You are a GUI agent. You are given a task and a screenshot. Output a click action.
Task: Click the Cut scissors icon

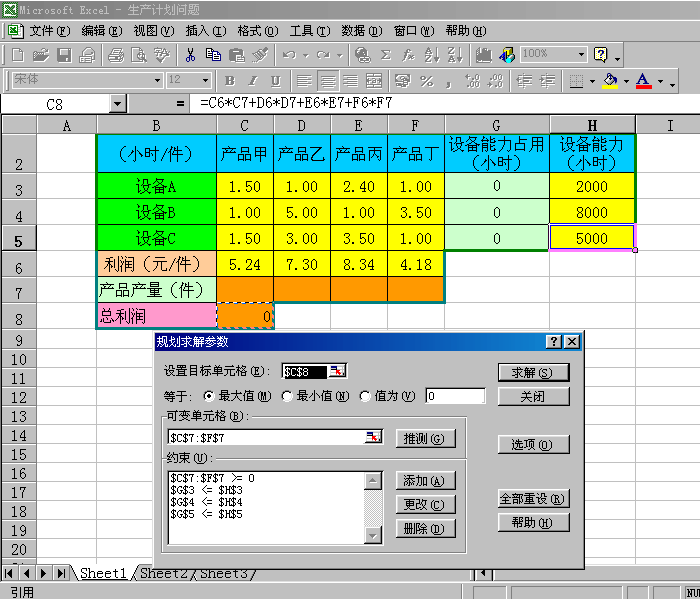(x=190, y=55)
